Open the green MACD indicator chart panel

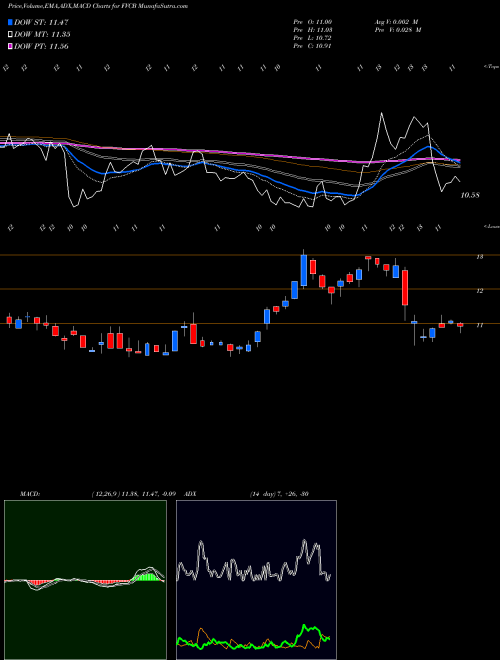point(85,580)
